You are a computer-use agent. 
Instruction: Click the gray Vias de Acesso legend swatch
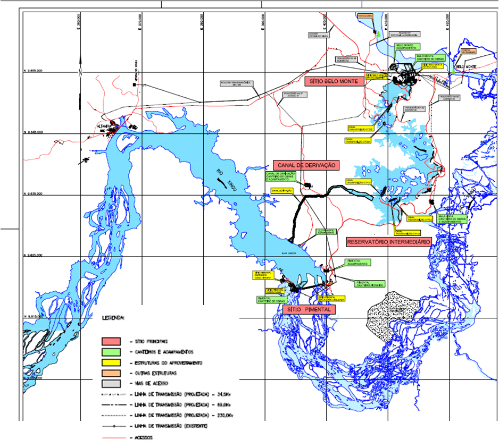pyautogui.click(x=111, y=384)
